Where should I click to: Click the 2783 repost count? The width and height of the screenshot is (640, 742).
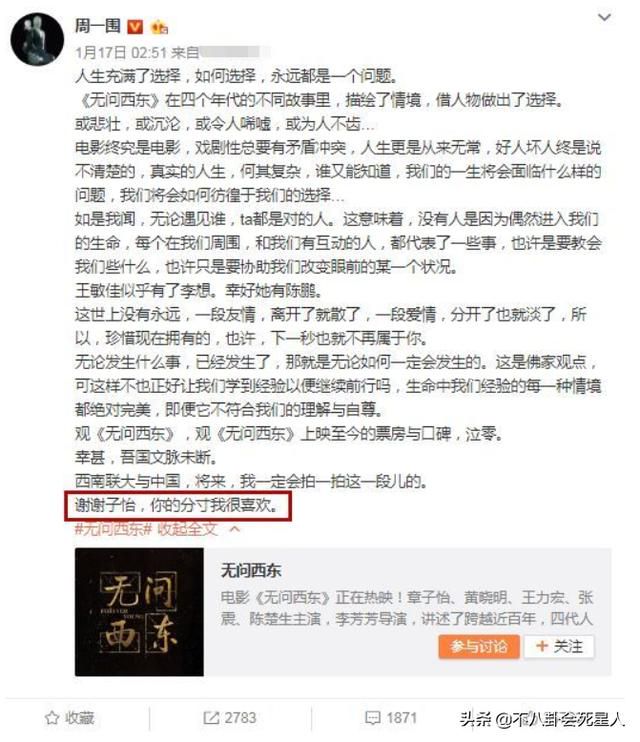coord(240,718)
